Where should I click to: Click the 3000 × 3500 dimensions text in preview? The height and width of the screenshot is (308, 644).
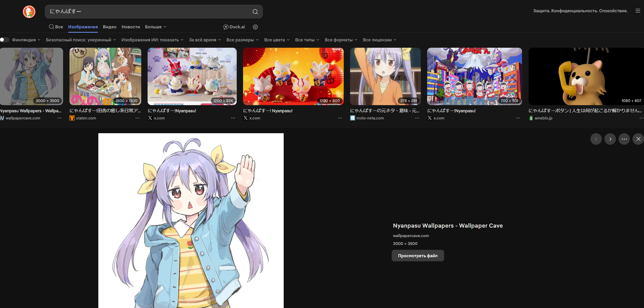pos(405,244)
